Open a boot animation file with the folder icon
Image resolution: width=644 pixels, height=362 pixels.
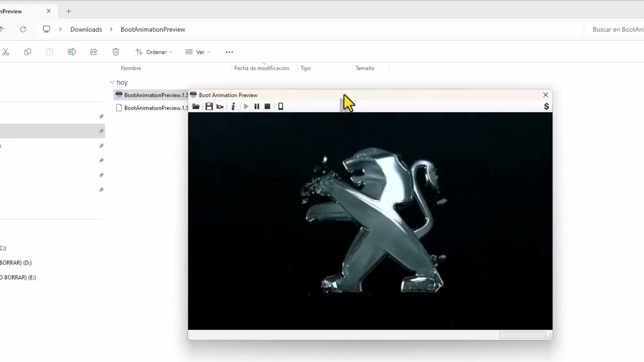coord(196,107)
